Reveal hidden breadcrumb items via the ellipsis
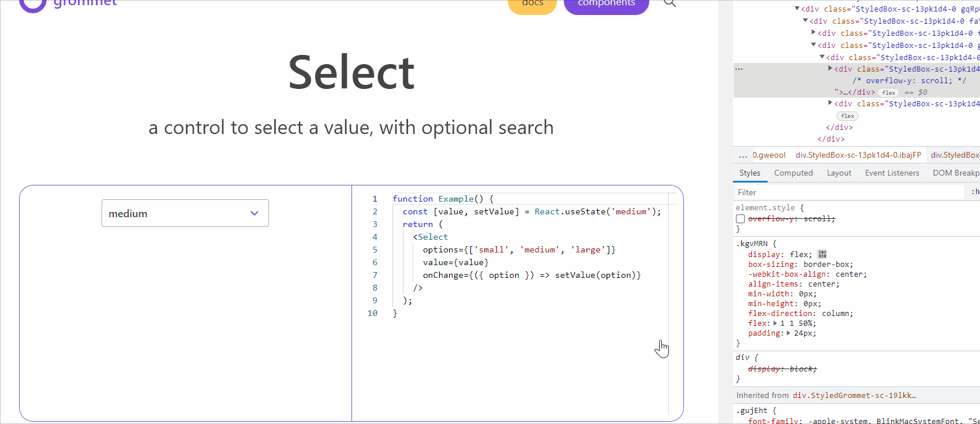The height and width of the screenshot is (424, 980). point(743,155)
